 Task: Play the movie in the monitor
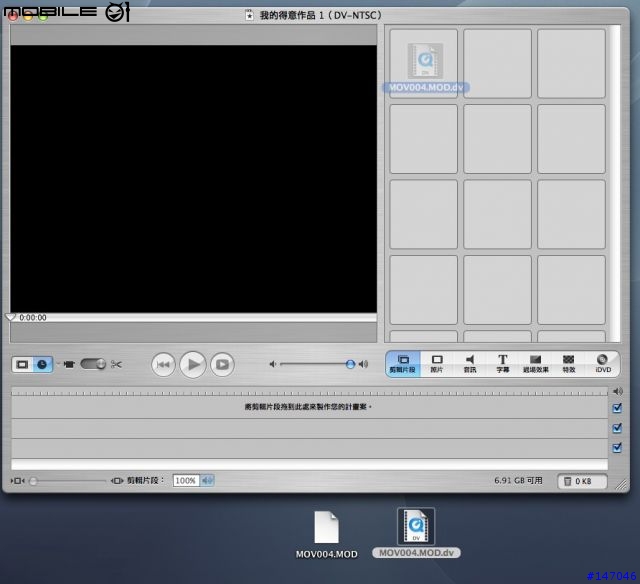point(193,364)
